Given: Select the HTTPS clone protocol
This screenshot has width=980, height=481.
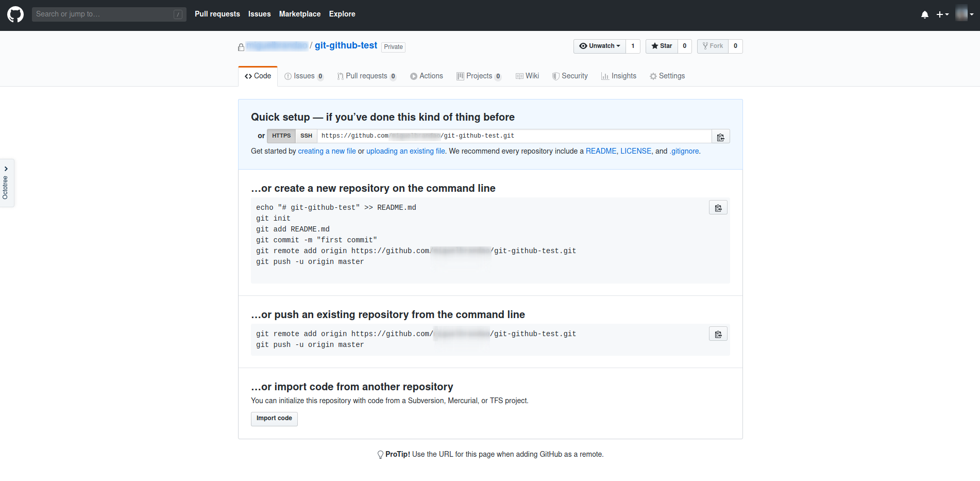Looking at the screenshot, I should point(281,136).
